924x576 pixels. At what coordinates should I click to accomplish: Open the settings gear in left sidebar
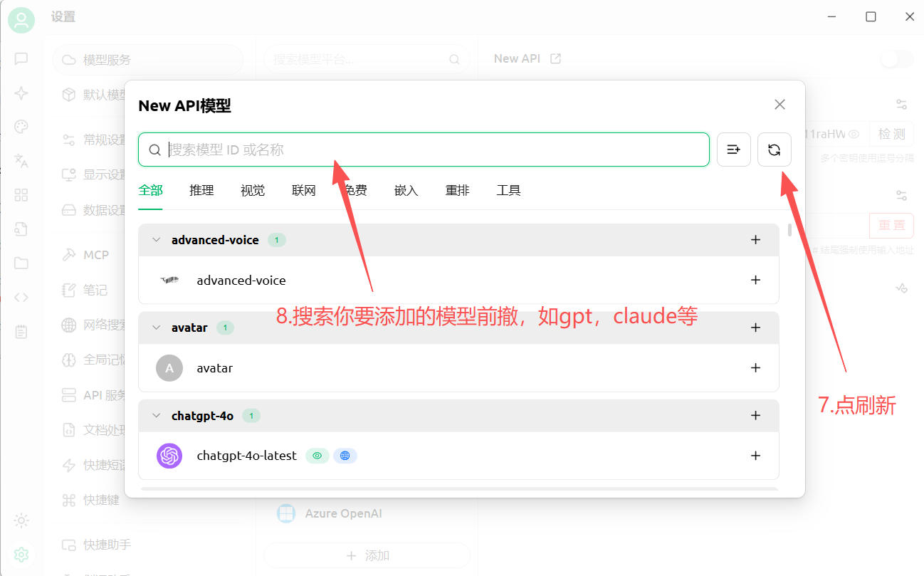click(x=21, y=554)
